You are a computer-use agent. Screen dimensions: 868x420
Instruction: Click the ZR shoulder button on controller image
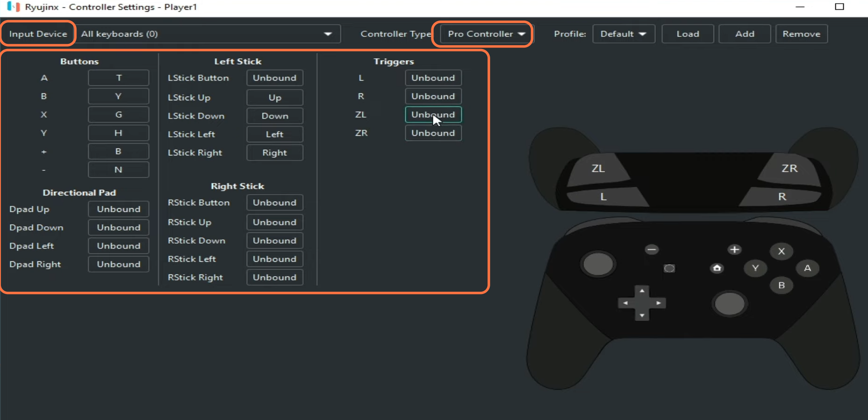789,169
